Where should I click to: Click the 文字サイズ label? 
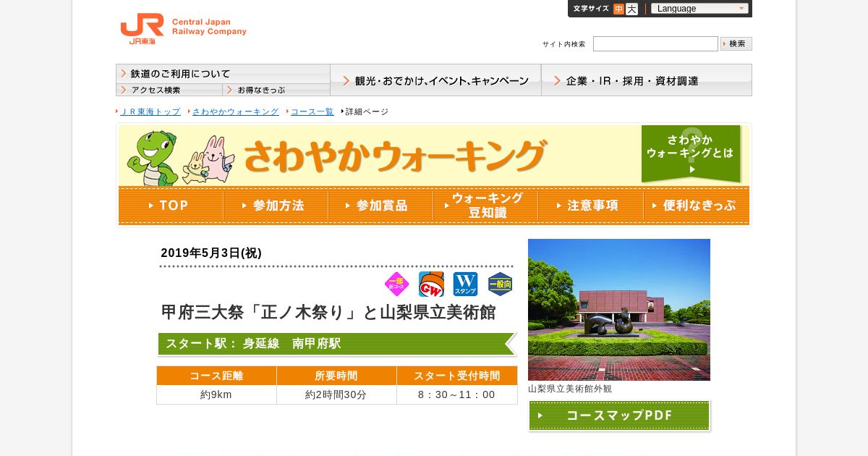coord(591,9)
